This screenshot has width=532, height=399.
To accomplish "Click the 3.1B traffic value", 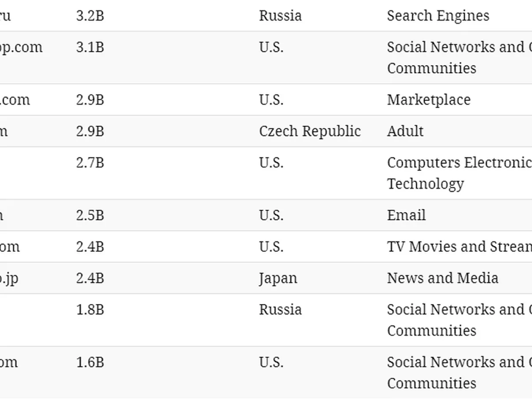I will point(90,47).
